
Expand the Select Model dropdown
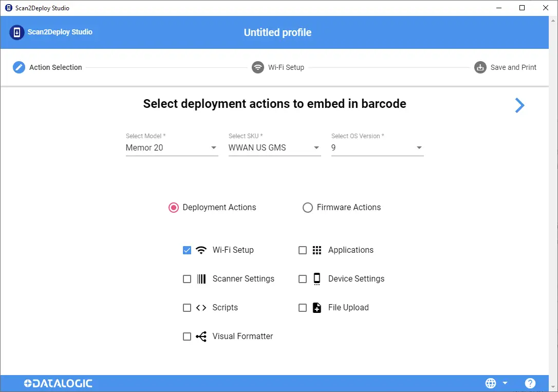pyautogui.click(x=172, y=147)
